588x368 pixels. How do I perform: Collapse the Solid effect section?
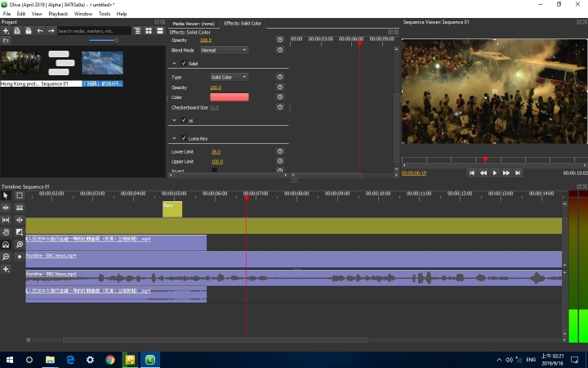174,64
